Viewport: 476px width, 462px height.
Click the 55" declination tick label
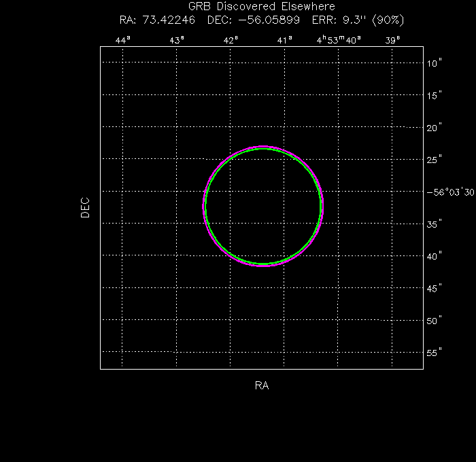(434, 353)
